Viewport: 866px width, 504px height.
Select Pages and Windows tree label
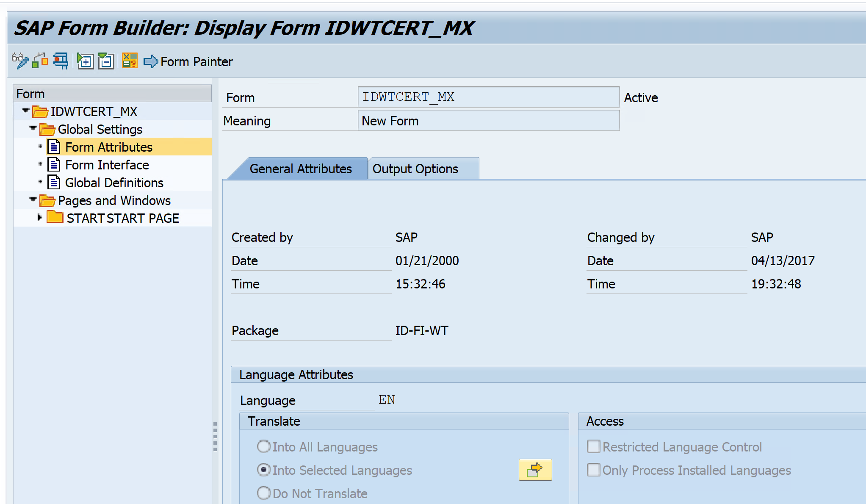(x=114, y=200)
